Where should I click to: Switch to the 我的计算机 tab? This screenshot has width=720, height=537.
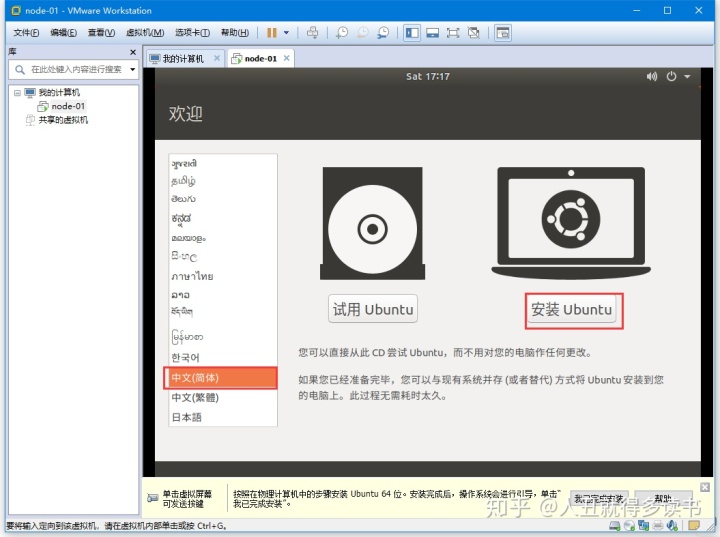click(183, 59)
